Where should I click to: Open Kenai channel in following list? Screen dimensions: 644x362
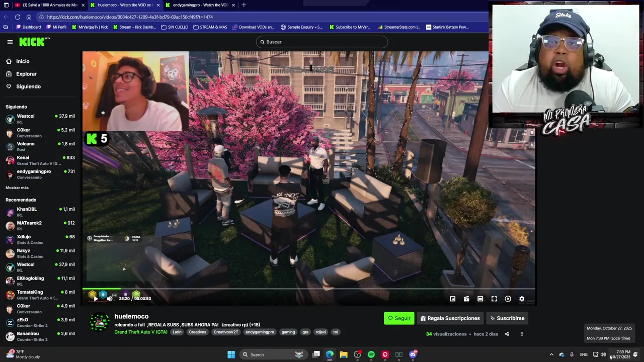(x=40, y=160)
